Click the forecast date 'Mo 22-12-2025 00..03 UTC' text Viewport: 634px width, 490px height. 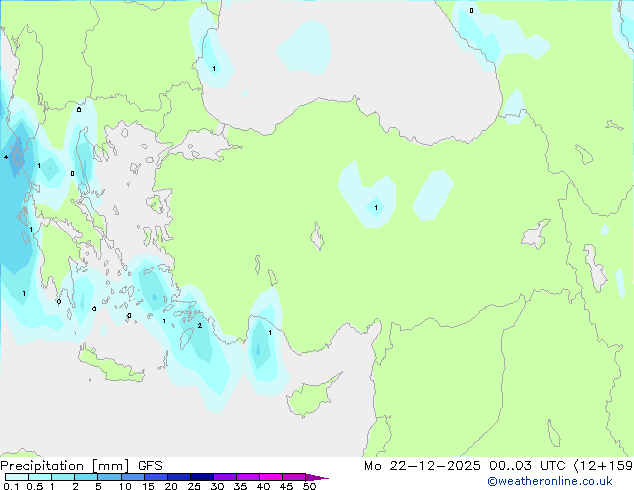coord(465,466)
